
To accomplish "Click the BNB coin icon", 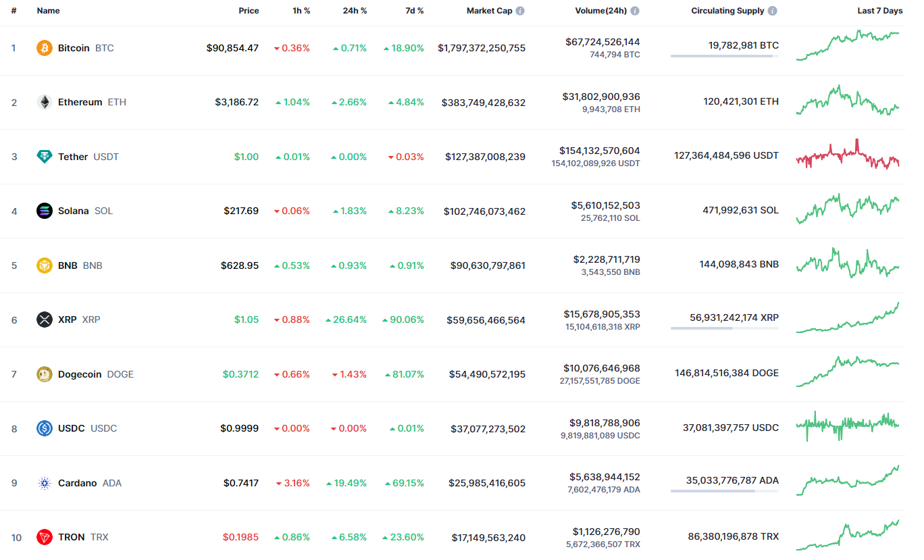I will [44, 265].
